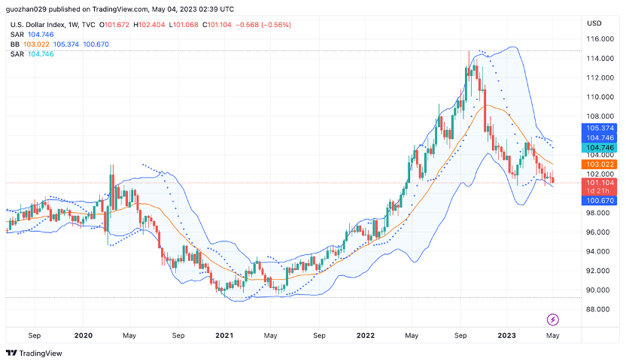Image resolution: width=626 pixels, height=364 pixels.
Task: Click the cyan SAR 104.746 legend entry
Action: 32,54
